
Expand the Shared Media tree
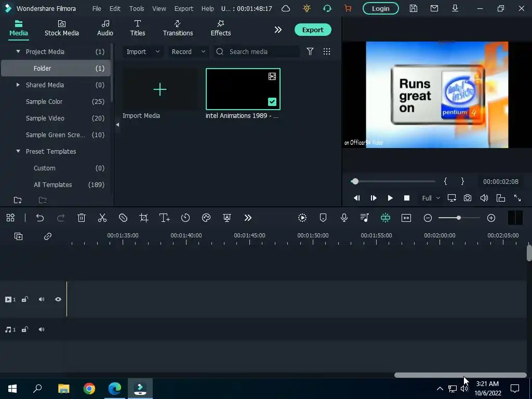(18, 85)
